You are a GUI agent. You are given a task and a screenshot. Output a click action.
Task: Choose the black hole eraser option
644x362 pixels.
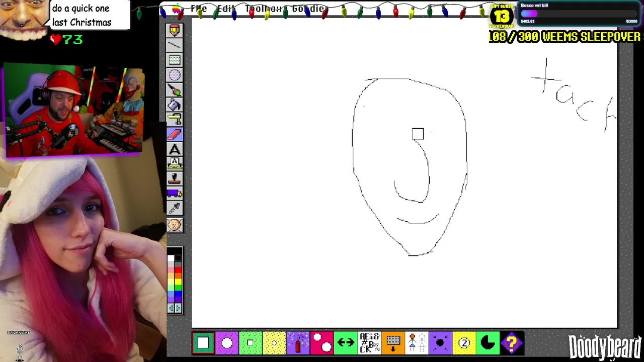tap(440, 343)
